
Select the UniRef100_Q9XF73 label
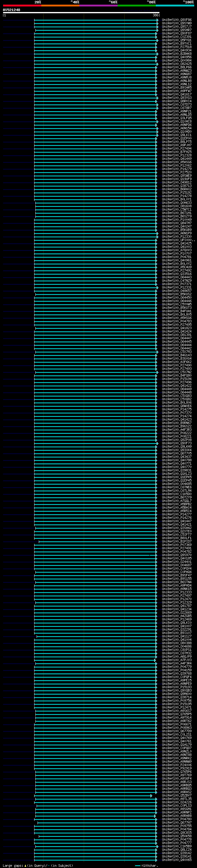pos(176,443)
